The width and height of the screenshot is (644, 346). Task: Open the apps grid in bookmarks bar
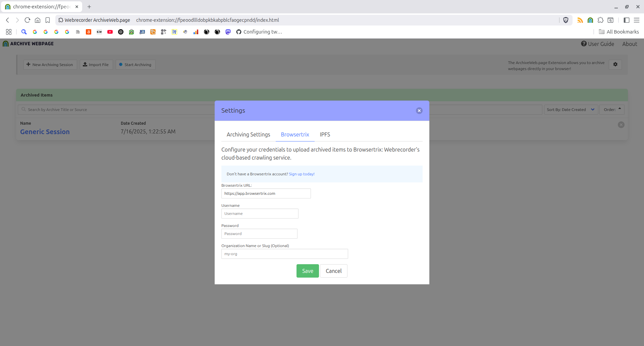tap(9, 32)
